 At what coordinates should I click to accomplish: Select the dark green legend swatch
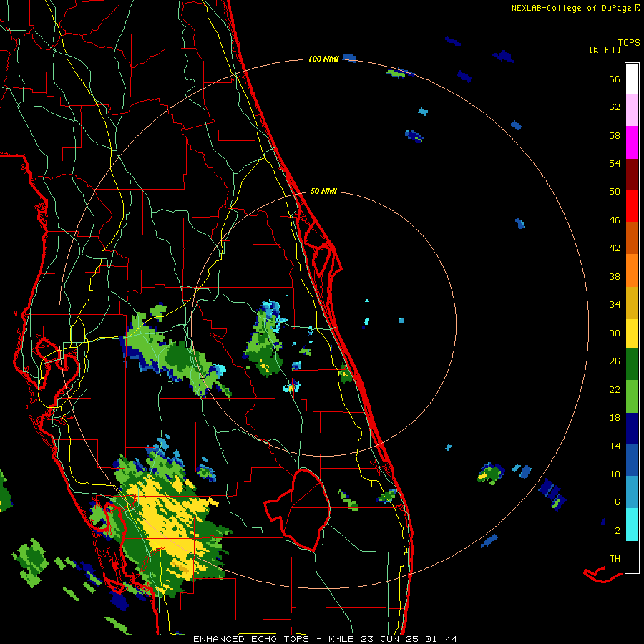(x=632, y=364)
